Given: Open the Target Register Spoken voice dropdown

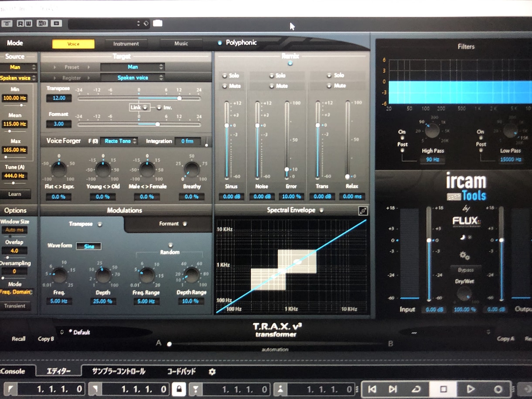Looking at the screenshot, I should coord(133,78).
